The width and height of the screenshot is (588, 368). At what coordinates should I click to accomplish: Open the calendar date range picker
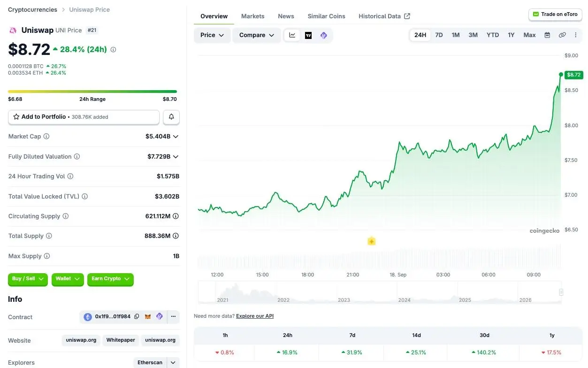pyautogui.click(x=547, y=35)
